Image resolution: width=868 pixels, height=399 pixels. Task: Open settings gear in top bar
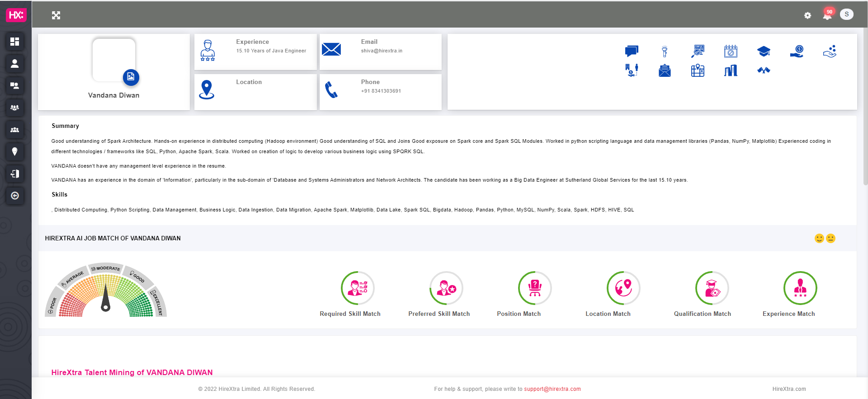tap(808, 15)
